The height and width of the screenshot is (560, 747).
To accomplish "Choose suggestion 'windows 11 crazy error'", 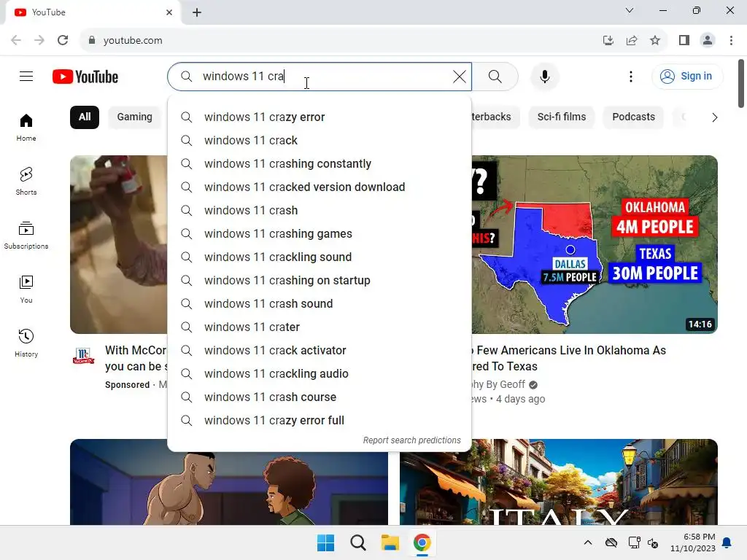I will (320, 117).
